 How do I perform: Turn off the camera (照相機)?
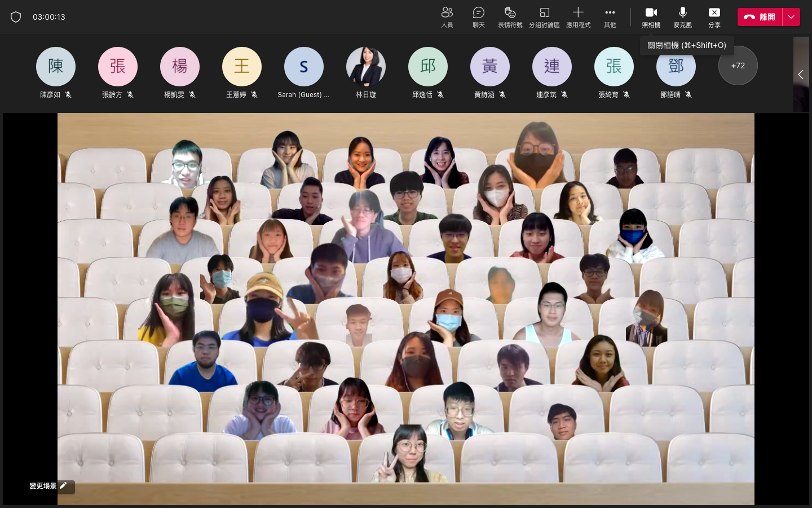(x=651, y=17)
